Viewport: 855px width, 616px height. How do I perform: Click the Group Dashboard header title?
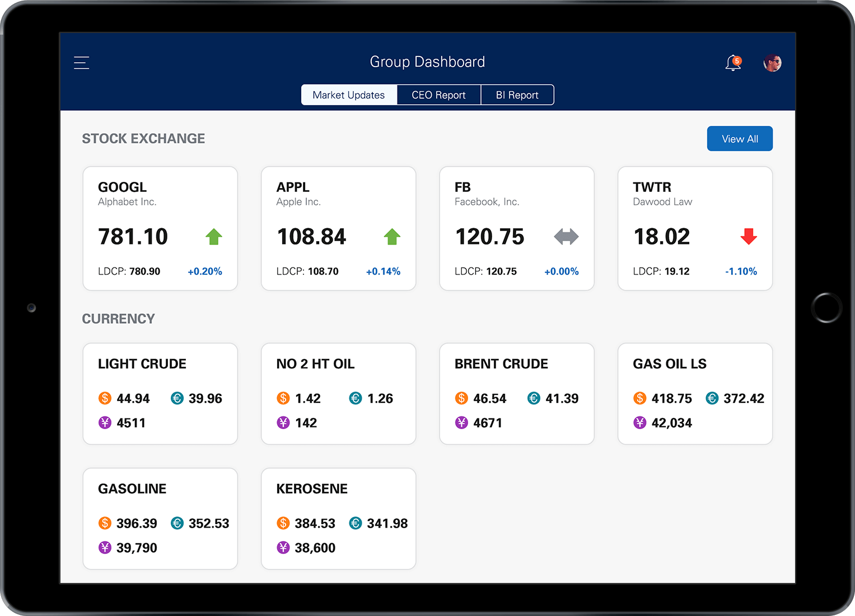427,62
